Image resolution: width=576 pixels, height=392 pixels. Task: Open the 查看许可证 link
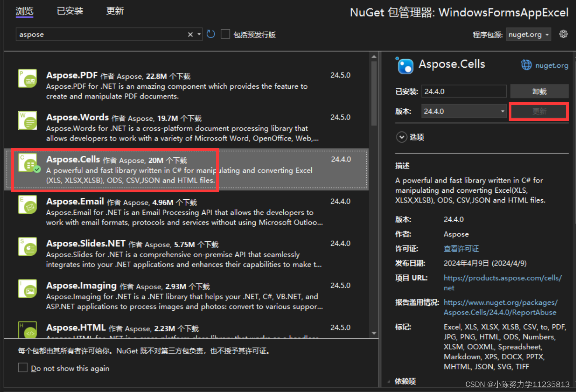(x=461, y=248)
